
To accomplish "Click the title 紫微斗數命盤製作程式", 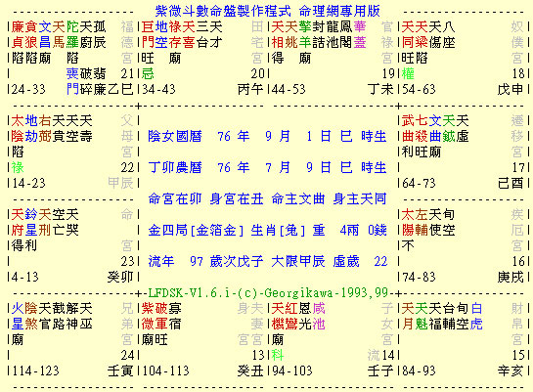I will point(223,11).
